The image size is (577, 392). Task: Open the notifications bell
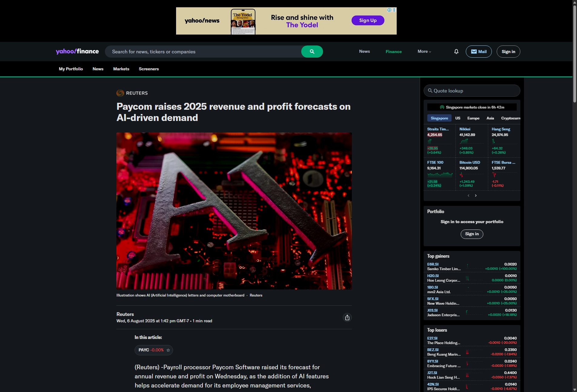(456, 52)
